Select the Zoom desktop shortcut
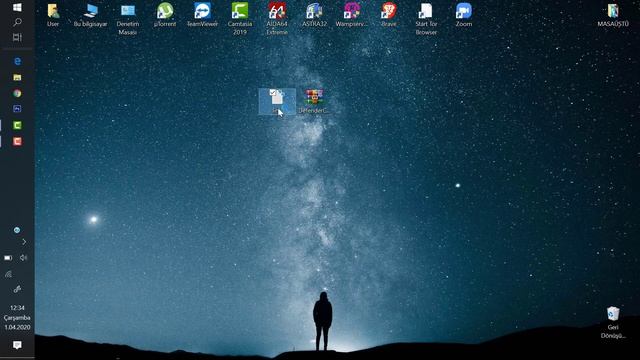 pyautogui.click(x=464, y=15)
